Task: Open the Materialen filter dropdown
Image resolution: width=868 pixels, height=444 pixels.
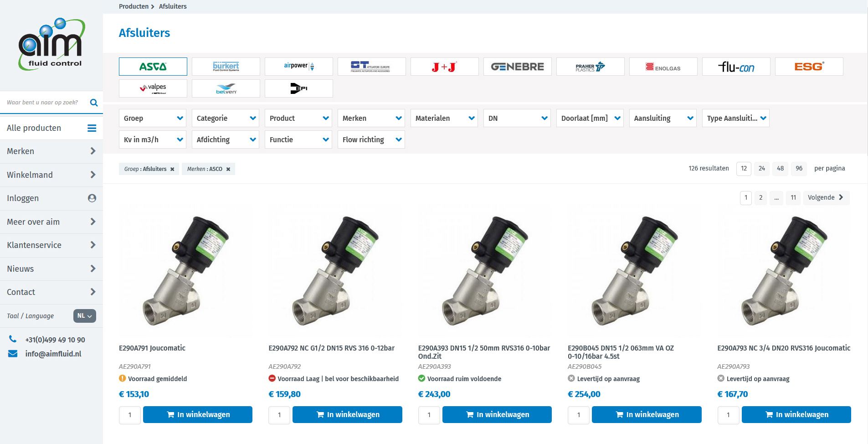Action: pyautogui.click(x=444, y=118)
